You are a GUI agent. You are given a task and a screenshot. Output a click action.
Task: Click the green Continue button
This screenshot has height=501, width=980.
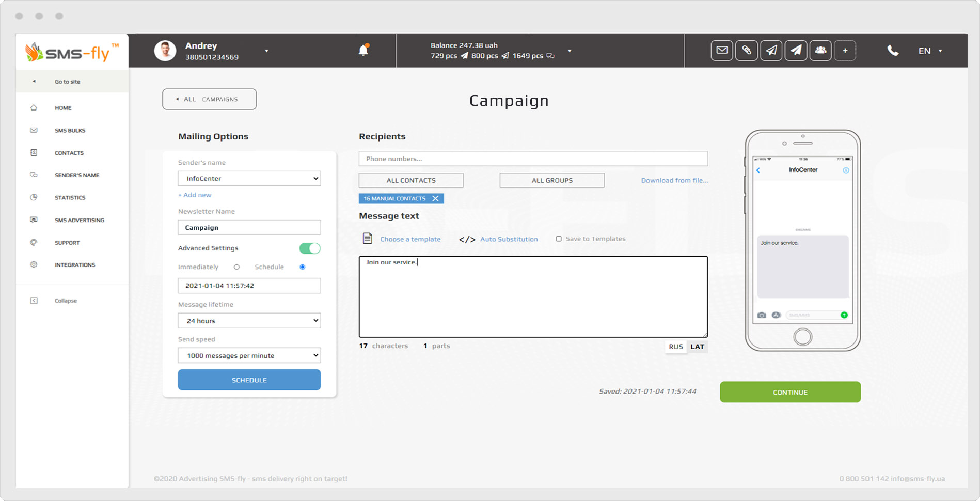pyautogui.click(x=790, y=392)
